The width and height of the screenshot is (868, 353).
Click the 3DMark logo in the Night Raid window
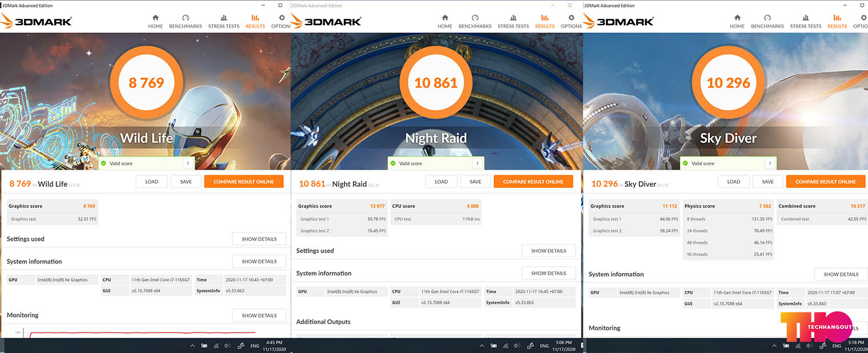tap(325, 21)
